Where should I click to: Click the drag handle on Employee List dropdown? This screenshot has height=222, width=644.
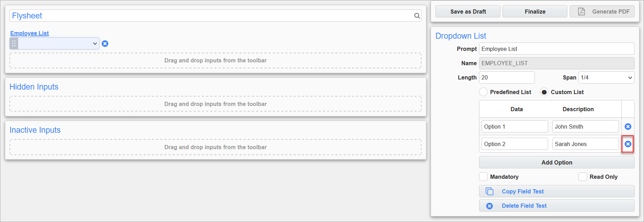(x=14, y=44)
